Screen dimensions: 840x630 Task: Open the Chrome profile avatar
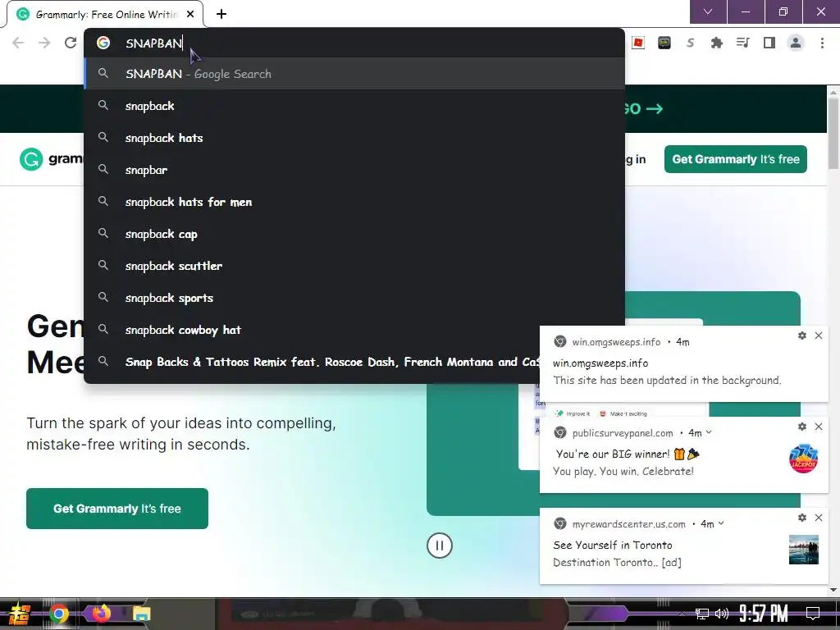pos(796,43)
